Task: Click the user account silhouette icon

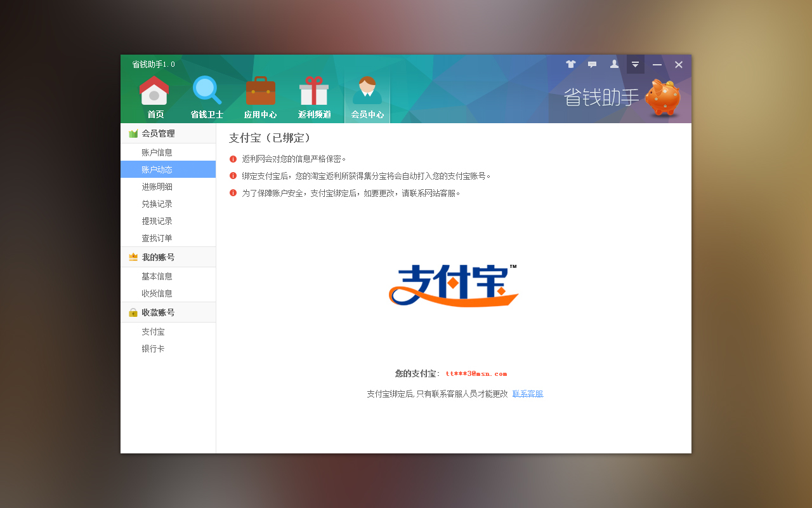Action: point(614,64)
